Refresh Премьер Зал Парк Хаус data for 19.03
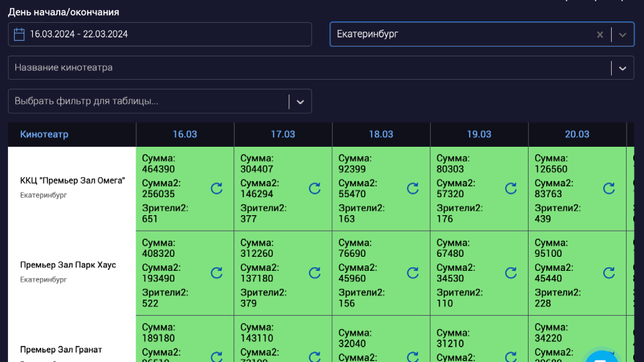Image resolution: width=644 pixels, height=362 pixels. pyautogui.click(x=511, y=273)
